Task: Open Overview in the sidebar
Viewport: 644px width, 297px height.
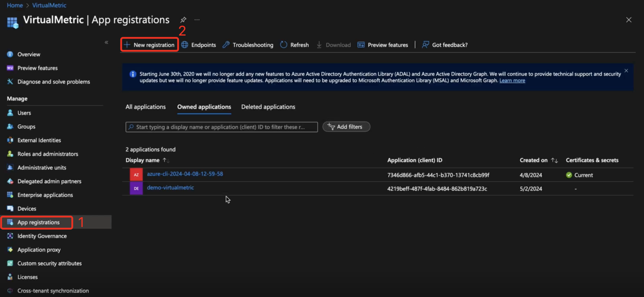Action: (29, 54)
